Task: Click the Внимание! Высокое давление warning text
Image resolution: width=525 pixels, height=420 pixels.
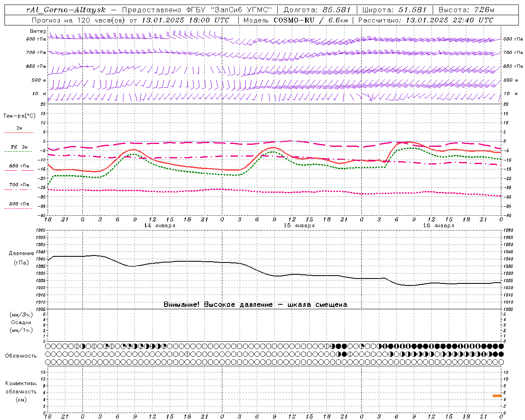Action: pos(256,305)
